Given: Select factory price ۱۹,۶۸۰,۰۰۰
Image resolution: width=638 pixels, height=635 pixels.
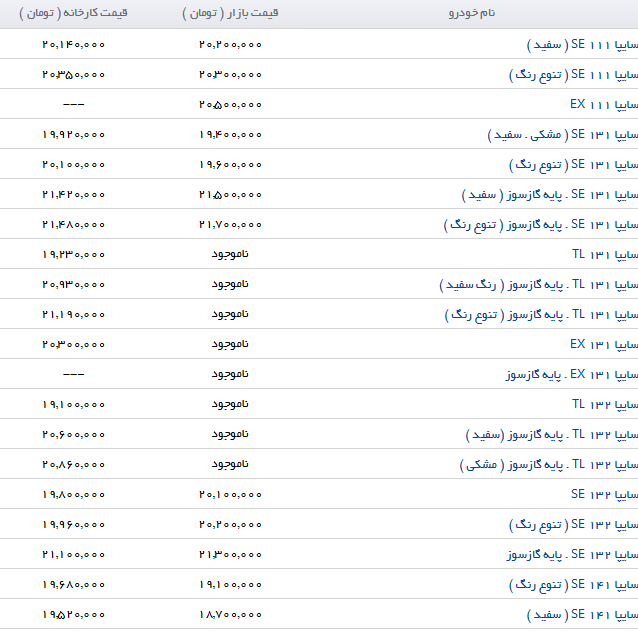Looking at the screenshot, I should tap(73, 585).
